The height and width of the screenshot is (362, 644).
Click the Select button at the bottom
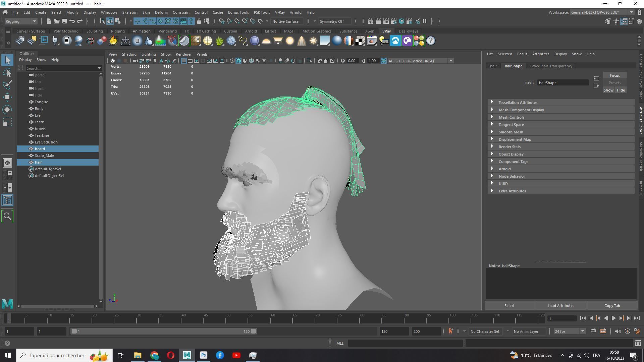[509, 306]
